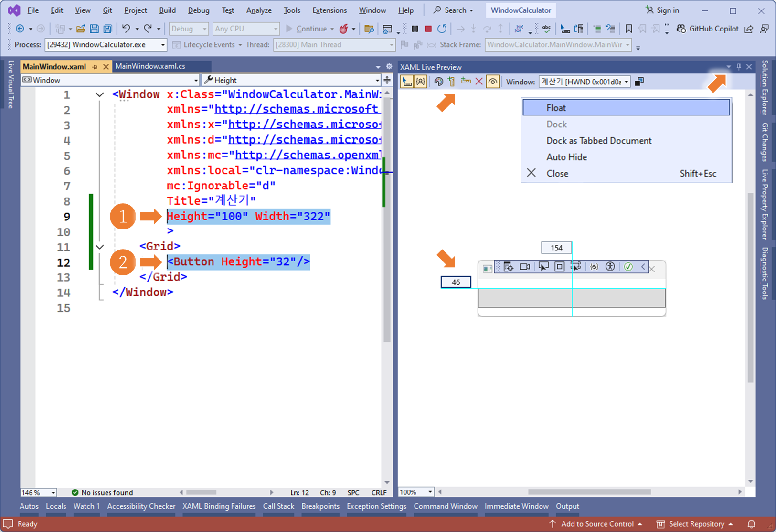The height and width of the screenshot is (532, 776).
Task: Open the Debug menu
Action: [x=199, y=10]
